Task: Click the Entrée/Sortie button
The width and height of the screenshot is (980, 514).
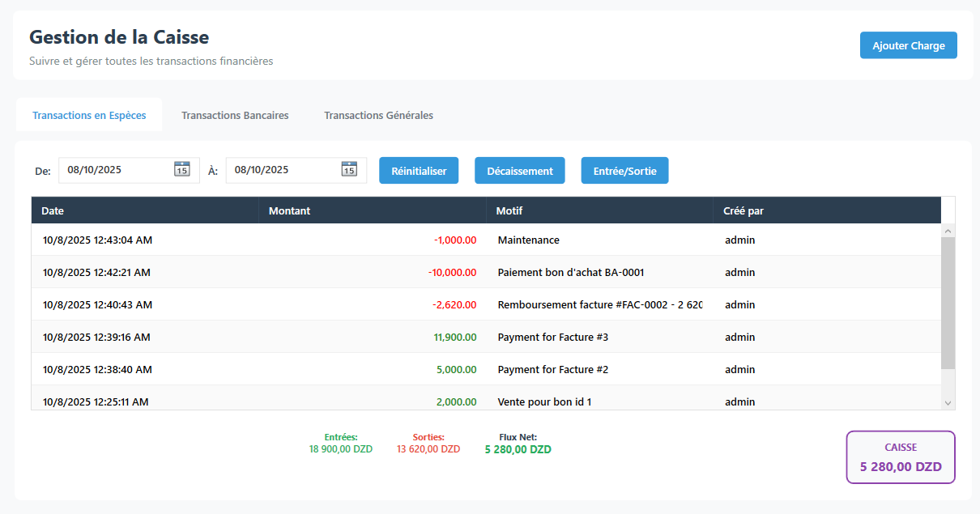Action: point(624,170)
